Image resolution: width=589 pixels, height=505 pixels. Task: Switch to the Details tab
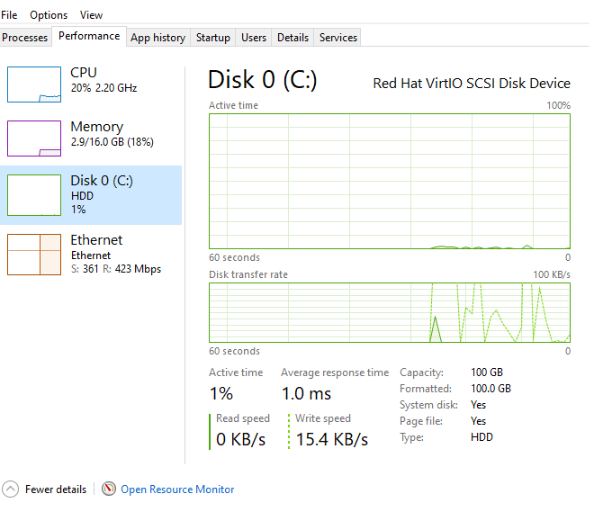coord(293,37)
